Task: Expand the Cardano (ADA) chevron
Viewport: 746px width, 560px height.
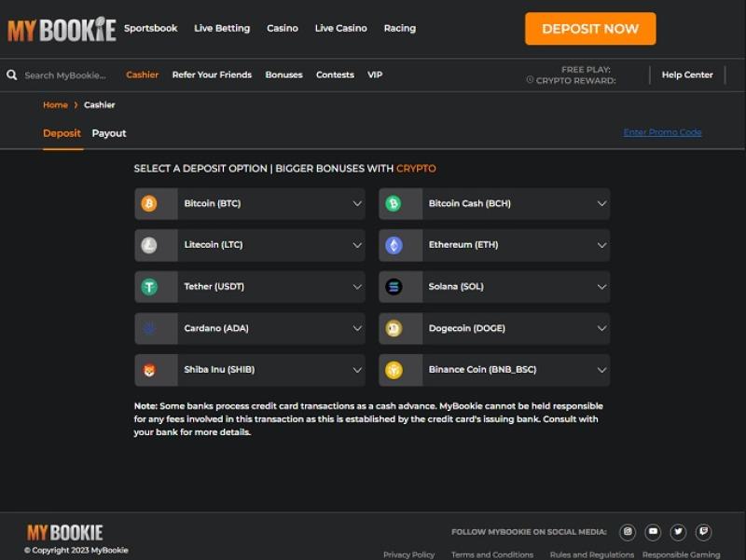Action: [x=357, y=328]
